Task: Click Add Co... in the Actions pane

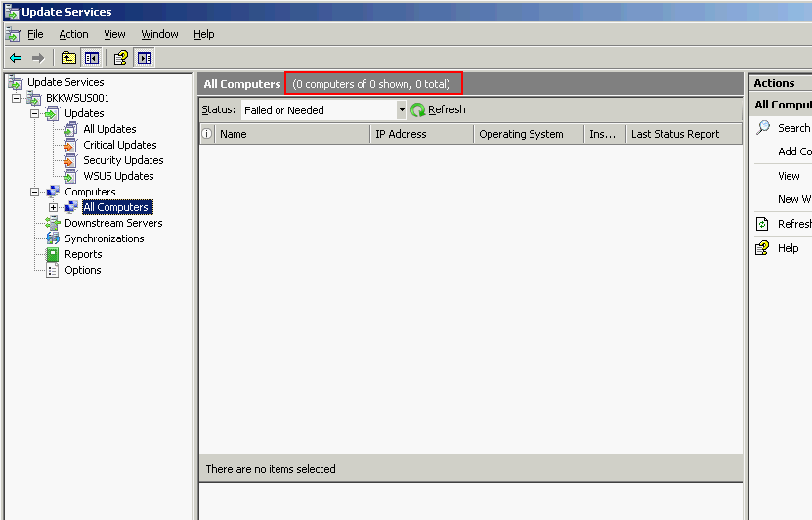Action: point(794,152)
